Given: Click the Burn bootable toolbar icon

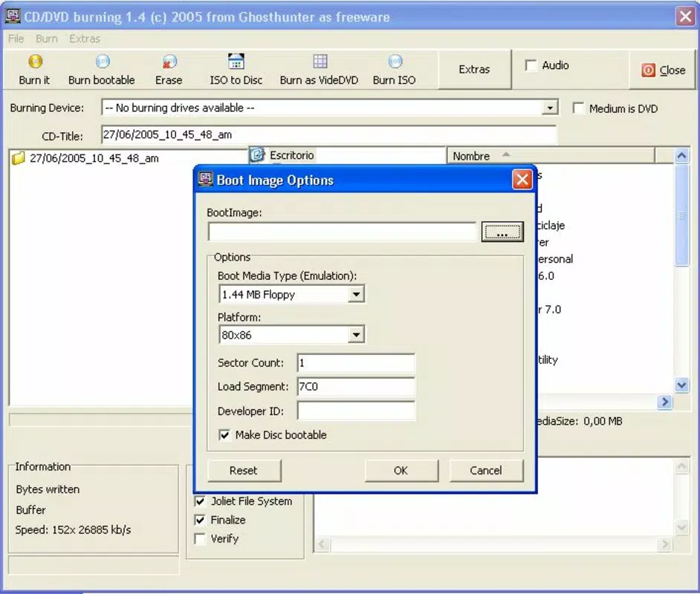Looking at the screenshot, I should pos(103,61).
